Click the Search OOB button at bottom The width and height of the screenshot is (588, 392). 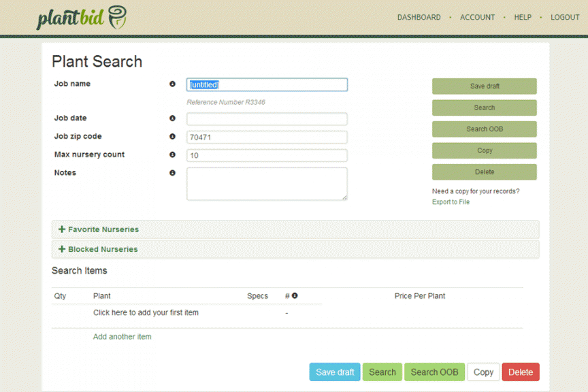click(x=434, y=372)
